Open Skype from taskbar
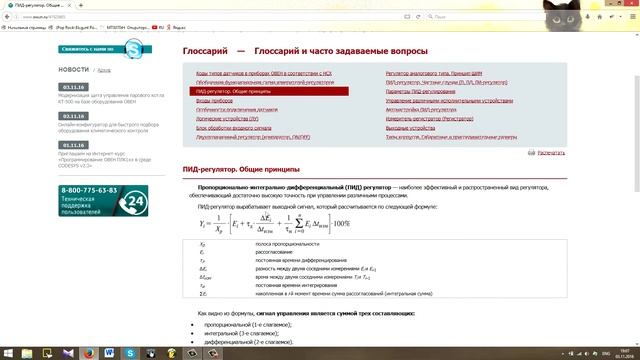 pos(130,353)
